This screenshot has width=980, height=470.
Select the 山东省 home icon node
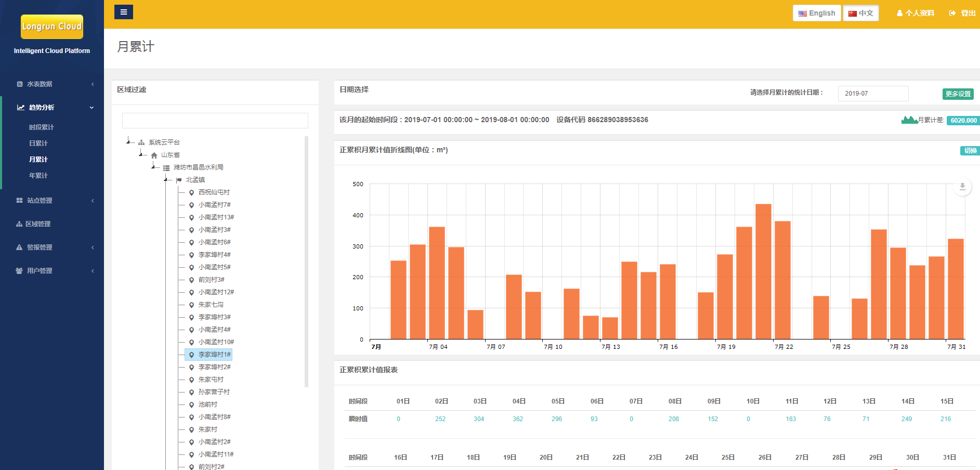pos(154,155)
